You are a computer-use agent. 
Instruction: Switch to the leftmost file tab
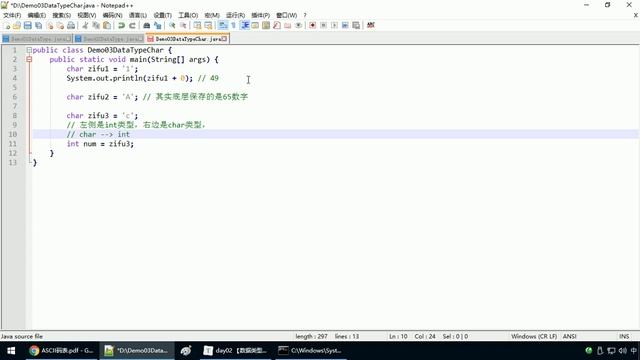37,39
